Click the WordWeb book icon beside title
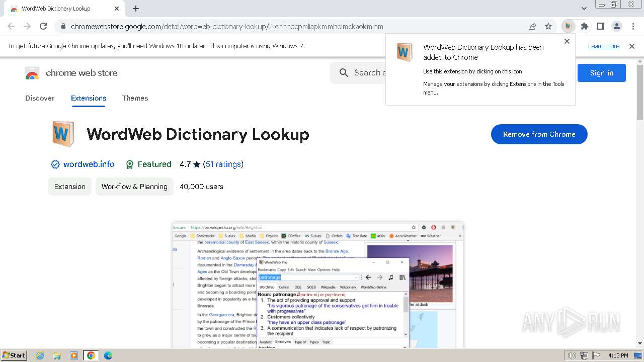The width and height of the screenshot is (644, 362). click(63, 134)
